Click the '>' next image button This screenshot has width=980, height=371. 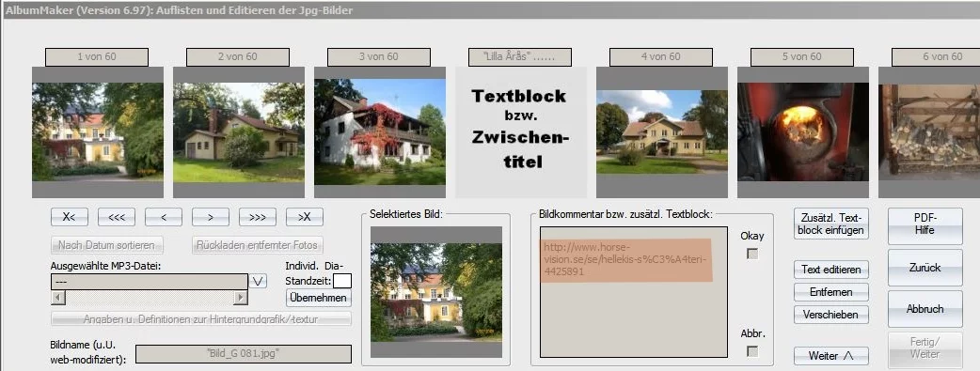tap(210, 217)
